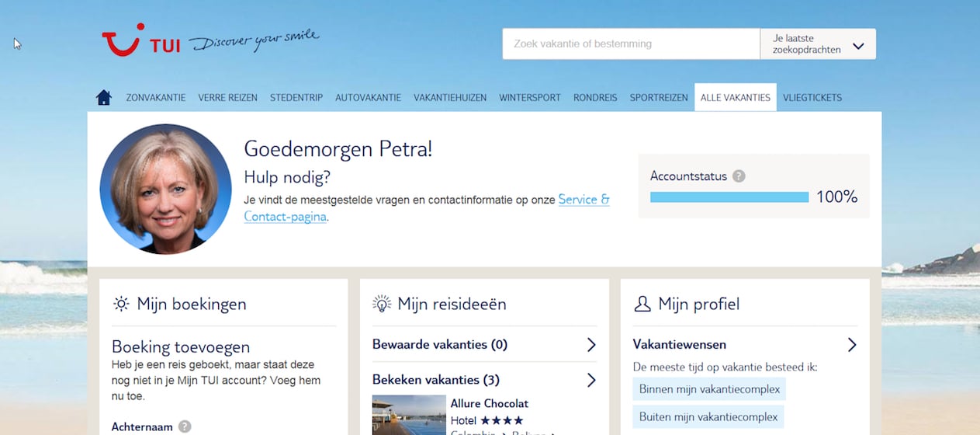The image size is (980, 435).
Task: Expand Vakantiewensen chevron
Action: (852, 345)
